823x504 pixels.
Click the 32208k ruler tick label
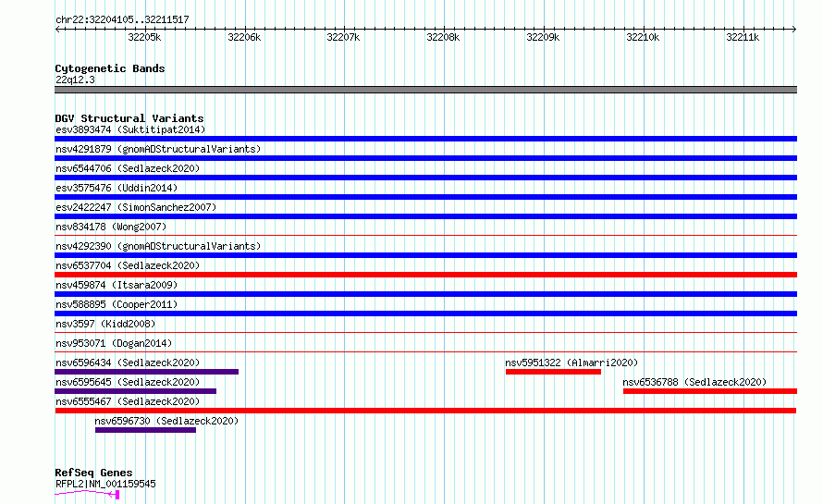click(443, 37)
